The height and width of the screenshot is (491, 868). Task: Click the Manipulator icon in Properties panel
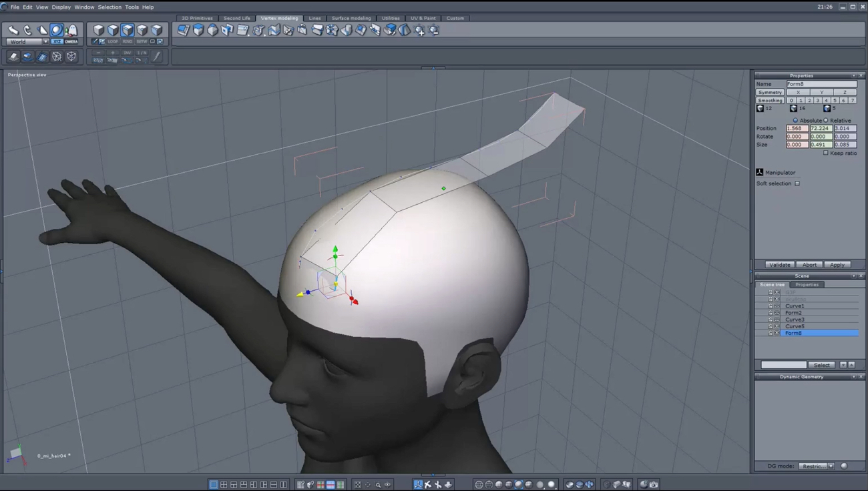point(761,171)
